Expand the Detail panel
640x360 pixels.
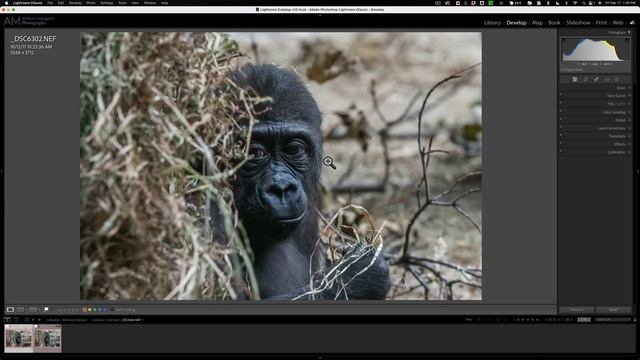click(x=629, y=120)
